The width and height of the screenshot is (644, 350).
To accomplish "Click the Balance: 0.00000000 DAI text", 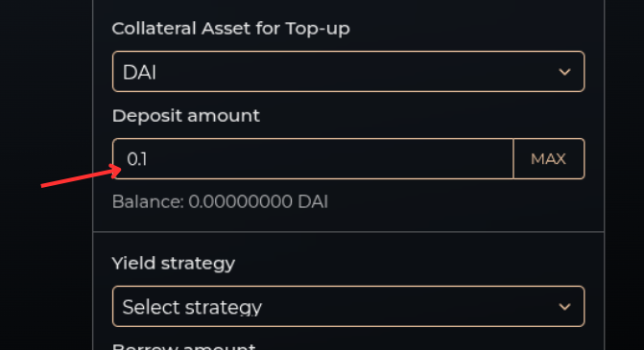I will (220, 202).
